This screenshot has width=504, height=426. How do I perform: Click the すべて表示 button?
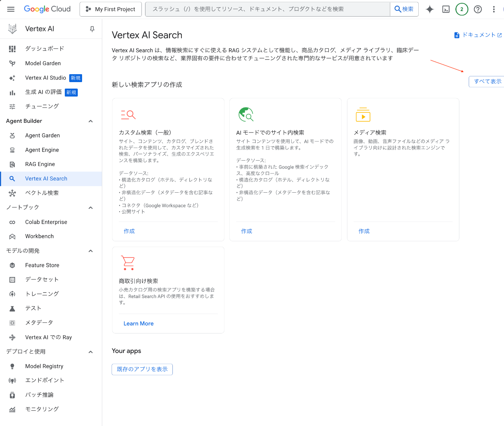point(487,81)
